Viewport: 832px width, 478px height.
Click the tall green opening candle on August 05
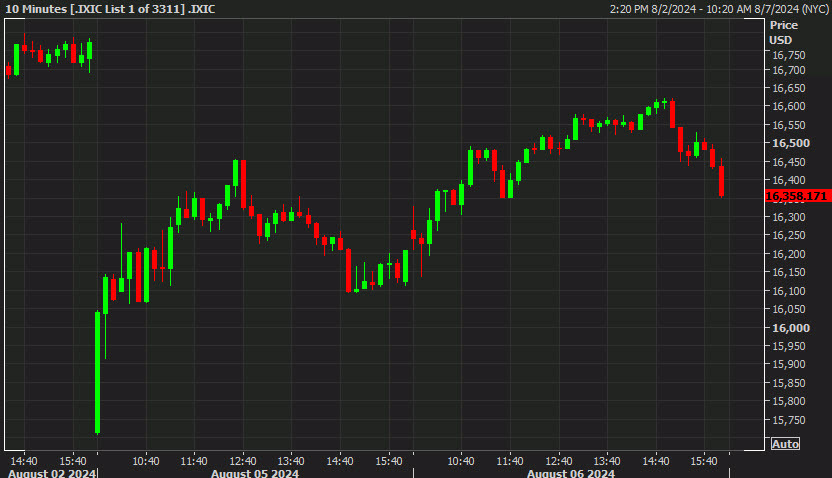coord(98,372)
